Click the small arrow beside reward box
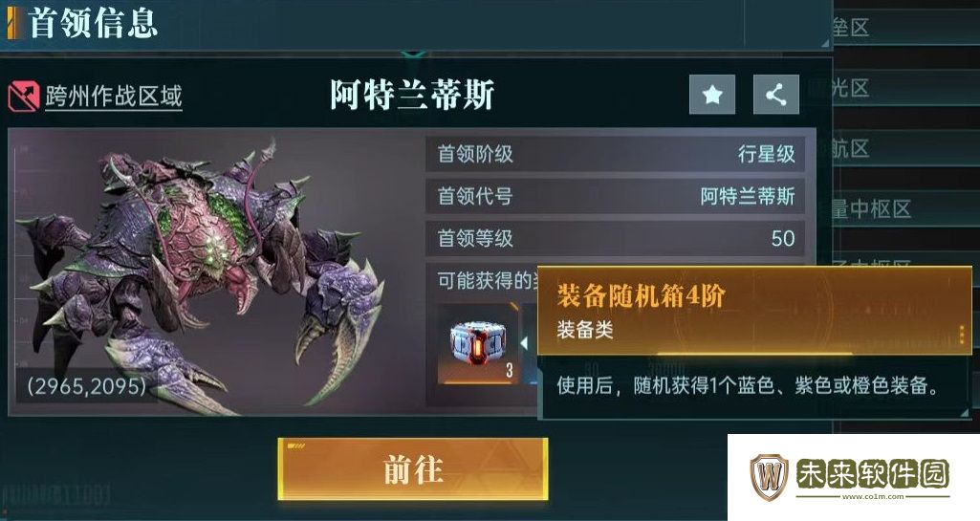The width and height of the screenshot is (980, 521). point(524,342)
